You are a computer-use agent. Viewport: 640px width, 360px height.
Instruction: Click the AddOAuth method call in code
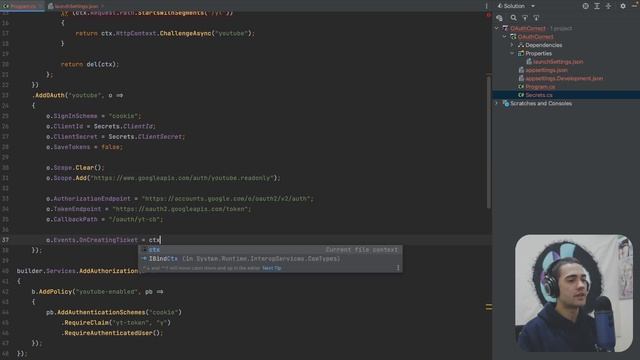(x=50, y=96)
